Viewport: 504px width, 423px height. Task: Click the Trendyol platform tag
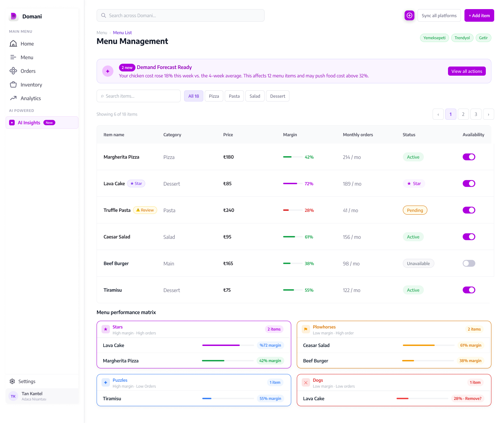point(462,38)
